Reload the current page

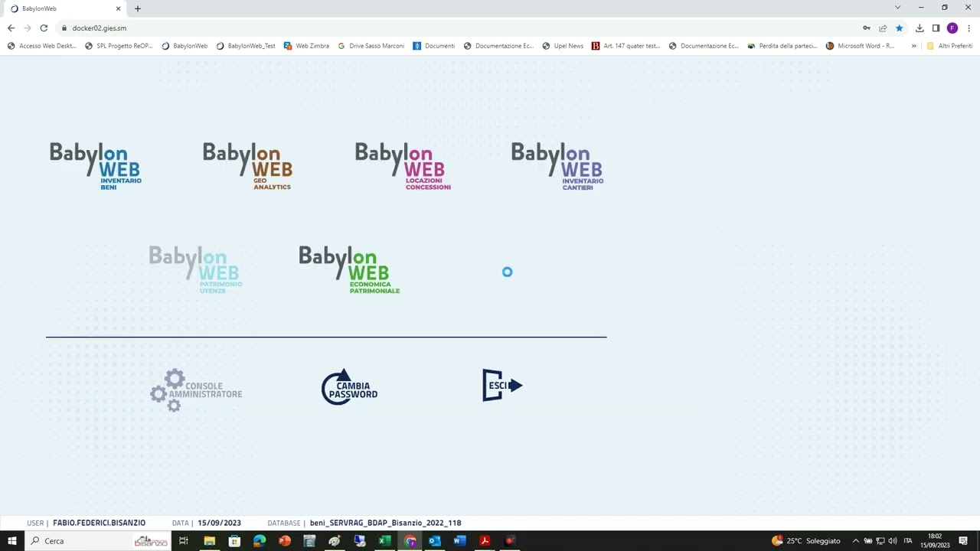pyautogui.click(x=44, y=28)
